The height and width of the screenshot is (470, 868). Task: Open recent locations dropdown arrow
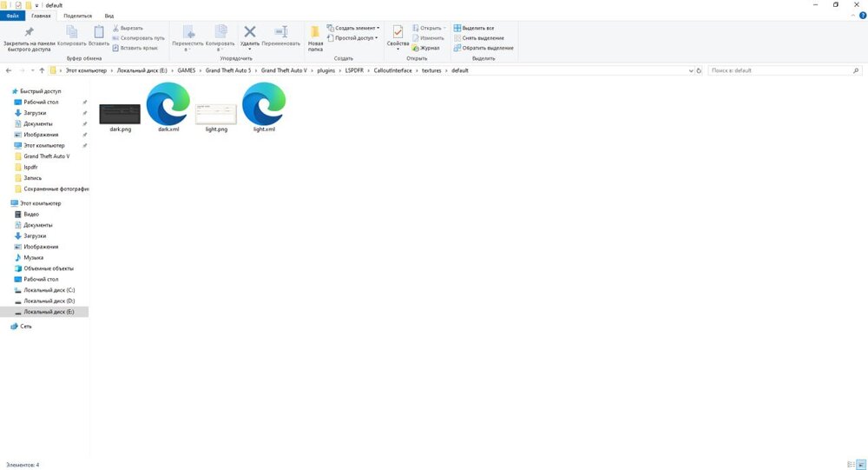click(33, 71)
